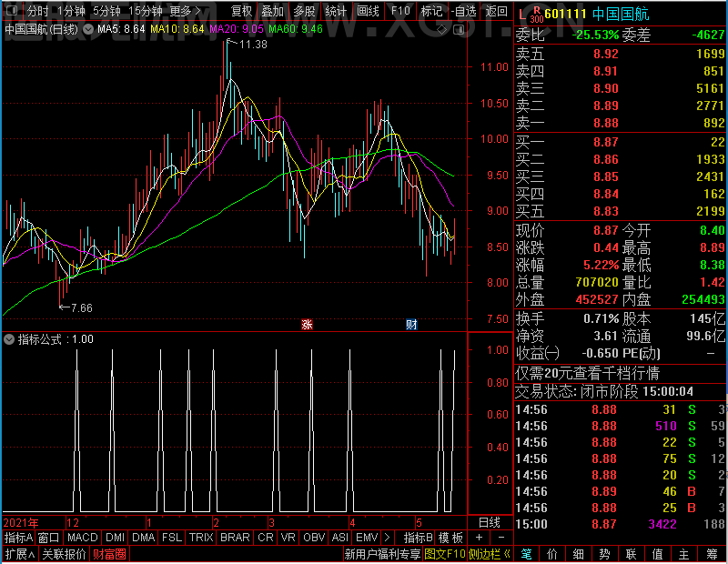
Task: Open 图文F10 link
Action: (x=445, y=554)
